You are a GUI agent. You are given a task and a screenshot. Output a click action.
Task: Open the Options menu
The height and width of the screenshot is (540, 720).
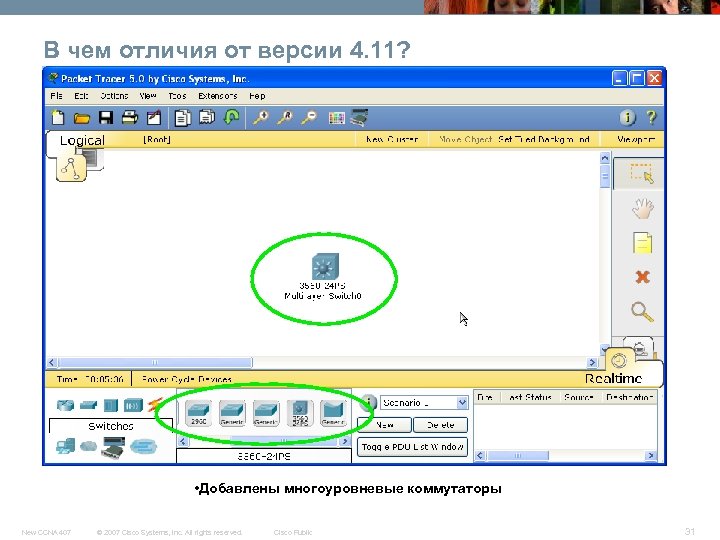point(114,96)
